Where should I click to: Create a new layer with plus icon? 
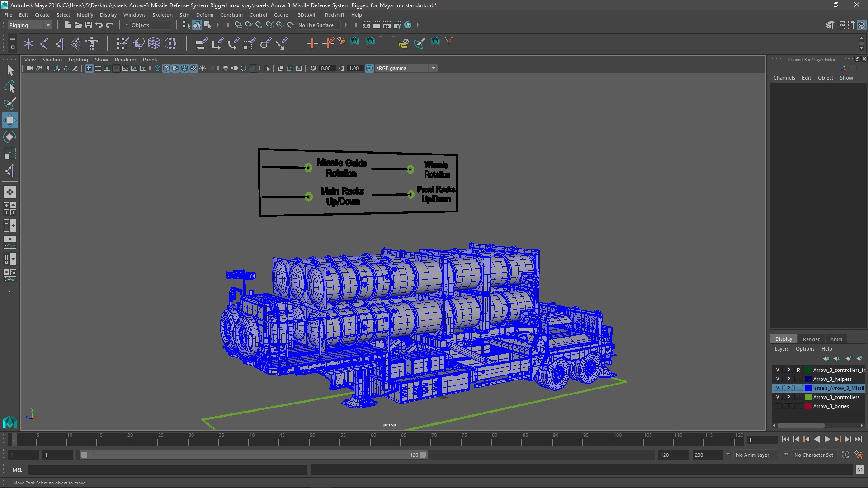pyautogui.click(x=848, y=358)
